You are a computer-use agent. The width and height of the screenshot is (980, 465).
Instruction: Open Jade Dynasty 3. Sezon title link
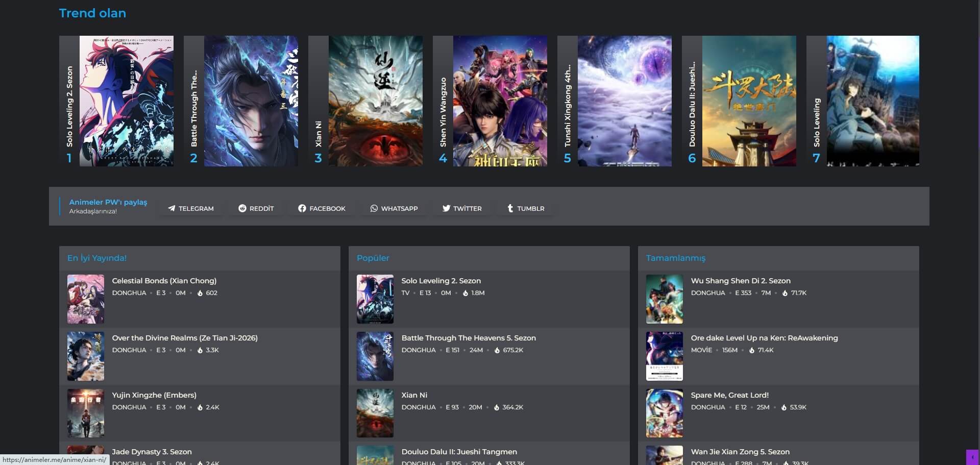(152, 452)
